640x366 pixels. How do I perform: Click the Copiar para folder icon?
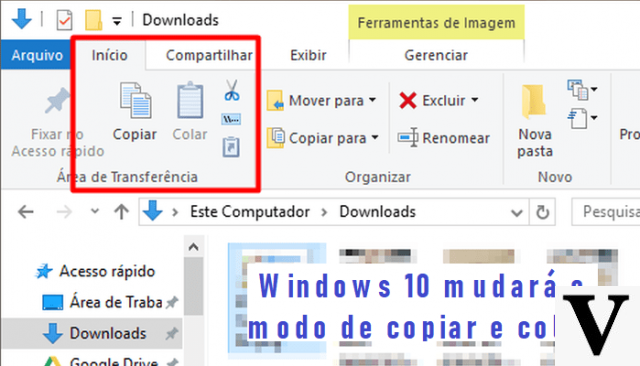point(276,138)
